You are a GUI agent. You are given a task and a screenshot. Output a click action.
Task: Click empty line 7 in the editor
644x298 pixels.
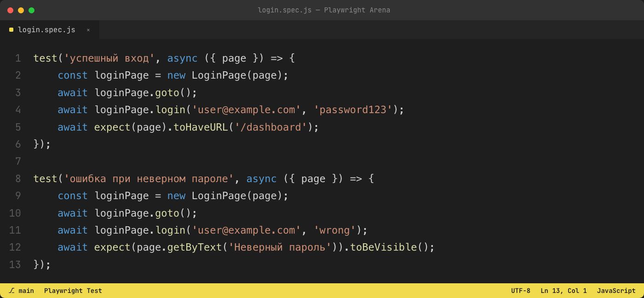[x=322, y=161]
